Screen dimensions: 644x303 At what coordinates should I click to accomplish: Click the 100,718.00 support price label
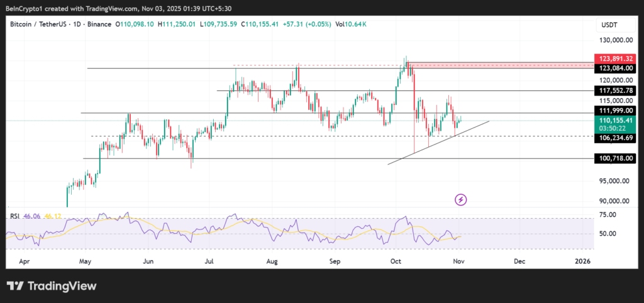point(615,158)
